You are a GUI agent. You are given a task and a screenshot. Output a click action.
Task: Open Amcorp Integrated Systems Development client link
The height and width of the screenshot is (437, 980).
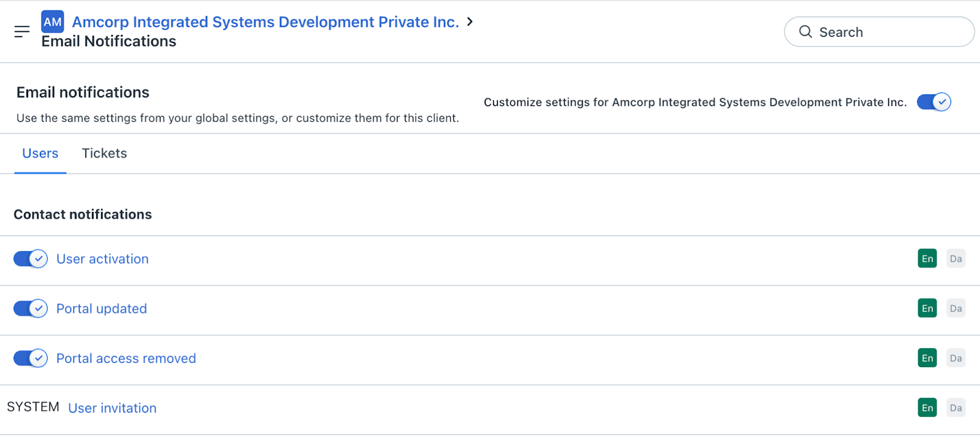(x=265, y=22)
